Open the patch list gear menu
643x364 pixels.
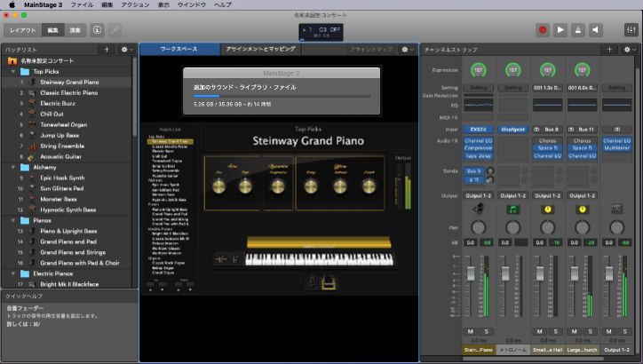click(126, 50)
